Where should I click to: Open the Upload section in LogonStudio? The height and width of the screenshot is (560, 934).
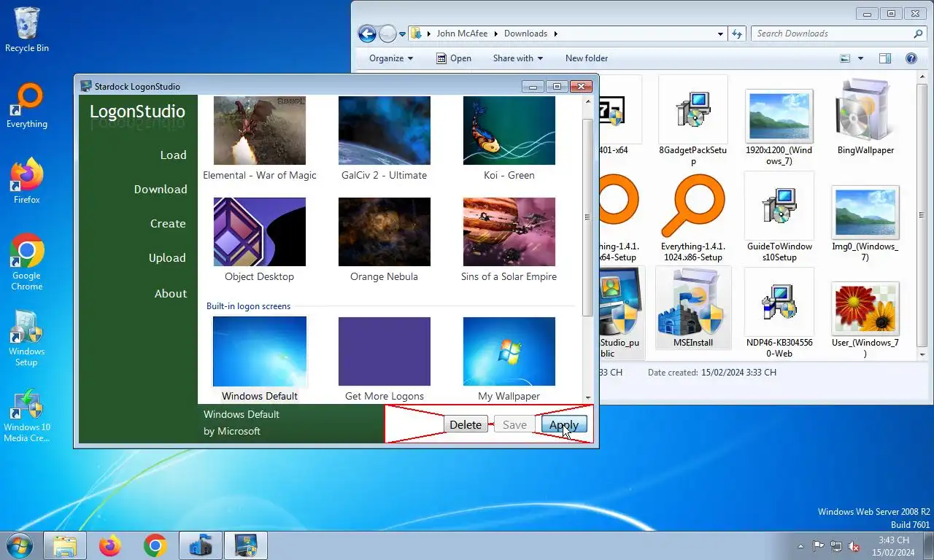coord(167,257)
